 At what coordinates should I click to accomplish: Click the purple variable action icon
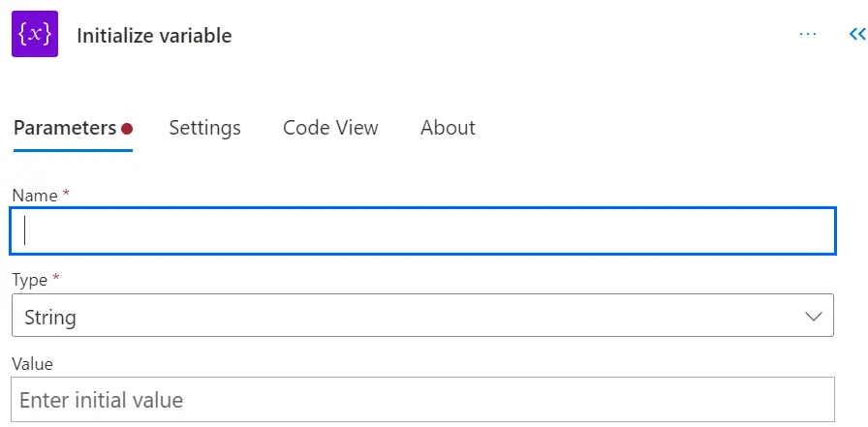[x=35, y=35]
